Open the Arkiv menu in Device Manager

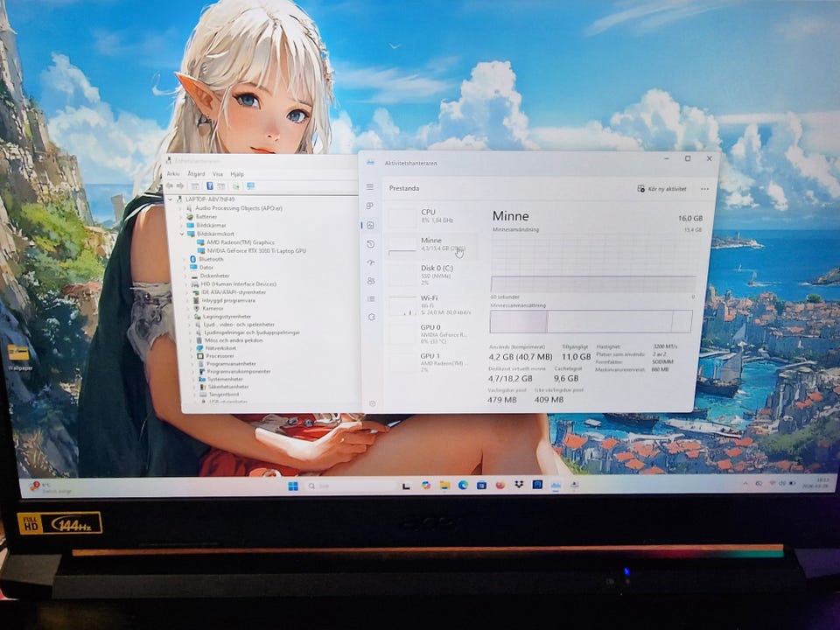[x=173, y=173]
